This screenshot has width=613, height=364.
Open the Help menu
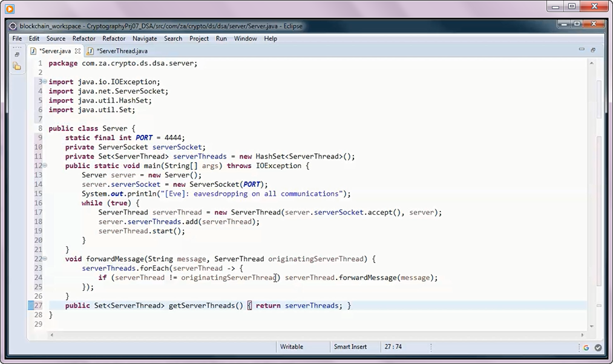270,39
